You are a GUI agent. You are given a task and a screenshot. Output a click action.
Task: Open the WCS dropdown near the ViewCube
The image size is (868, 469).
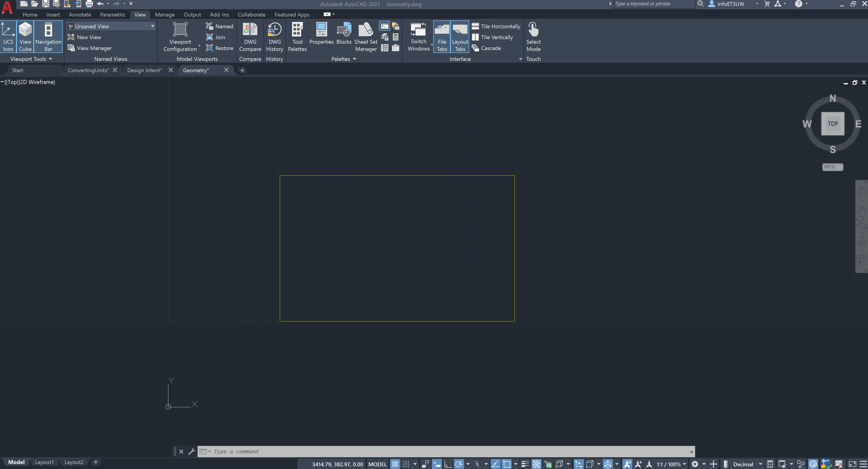point(832,167)
